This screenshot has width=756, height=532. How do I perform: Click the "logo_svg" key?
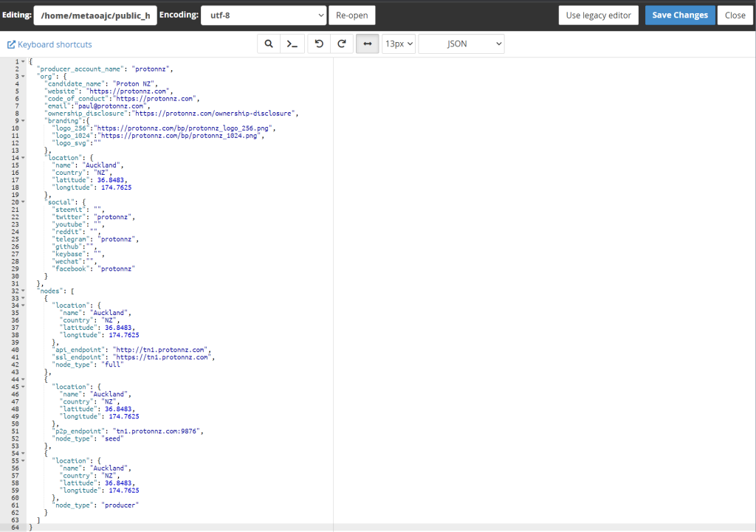[71, 143]
